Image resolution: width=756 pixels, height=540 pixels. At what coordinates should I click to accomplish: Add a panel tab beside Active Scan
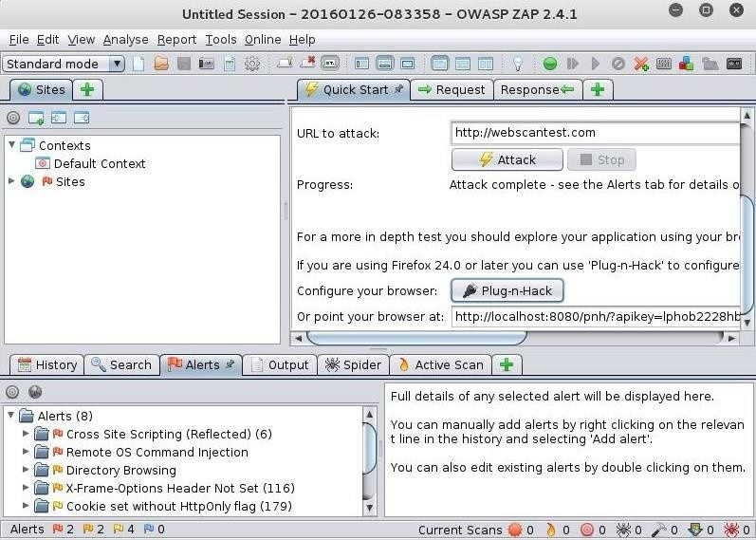click(x=507, y=364)
